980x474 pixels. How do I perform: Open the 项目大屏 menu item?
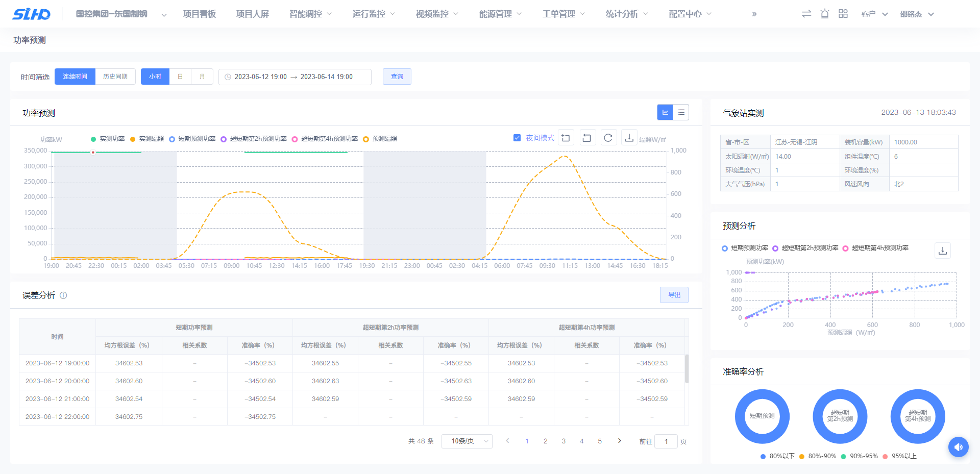coord(253,14)
